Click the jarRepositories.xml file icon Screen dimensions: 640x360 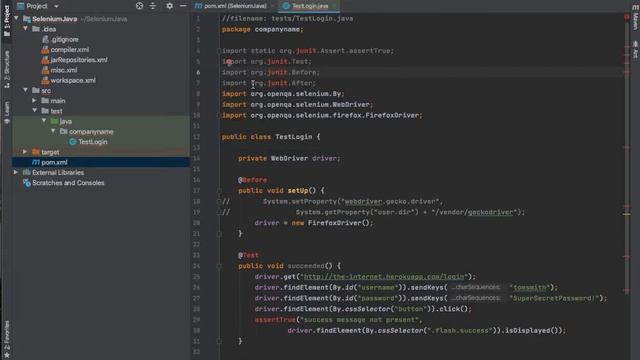pyautogui.click(x=45, y=60)
